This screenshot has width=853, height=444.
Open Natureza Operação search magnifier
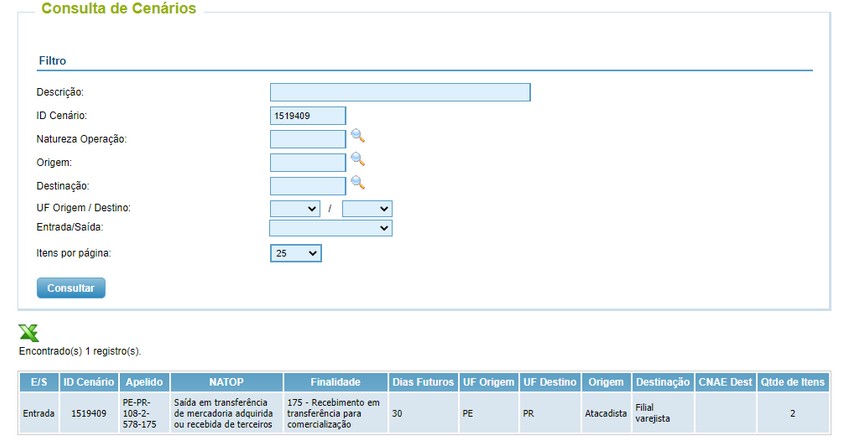[357, 135]
